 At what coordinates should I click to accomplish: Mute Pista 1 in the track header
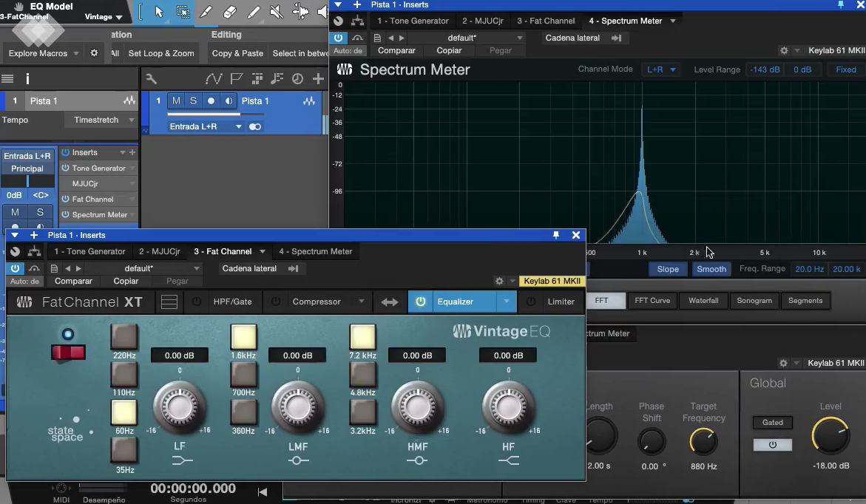[176, 101]
